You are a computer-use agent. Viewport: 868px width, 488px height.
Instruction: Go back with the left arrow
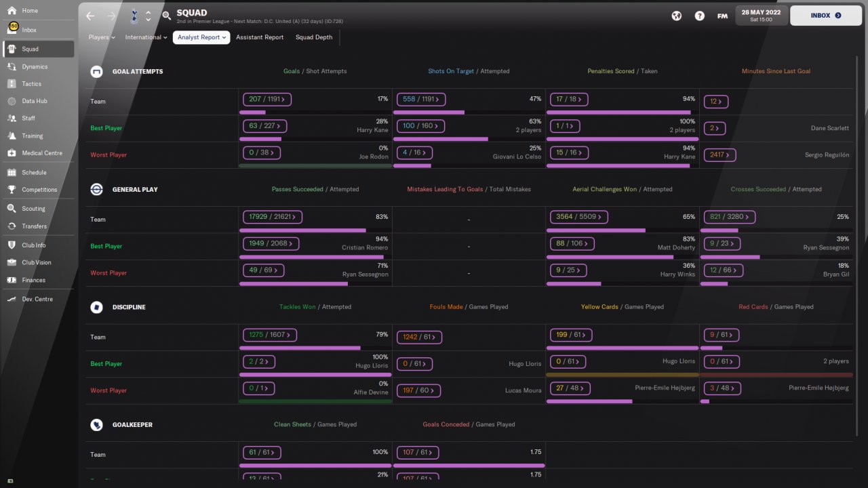tap(90, 16)
